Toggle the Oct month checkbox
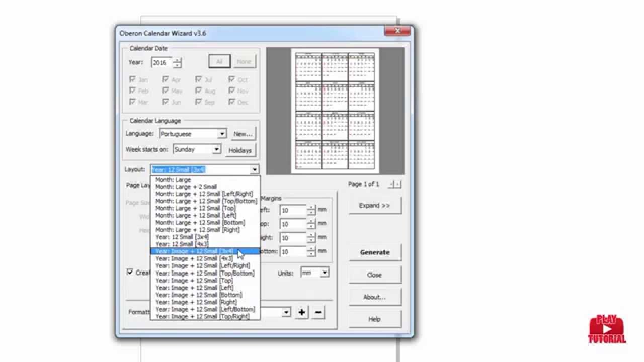Viewport: 644px width, 362px height. pos(232,79)
